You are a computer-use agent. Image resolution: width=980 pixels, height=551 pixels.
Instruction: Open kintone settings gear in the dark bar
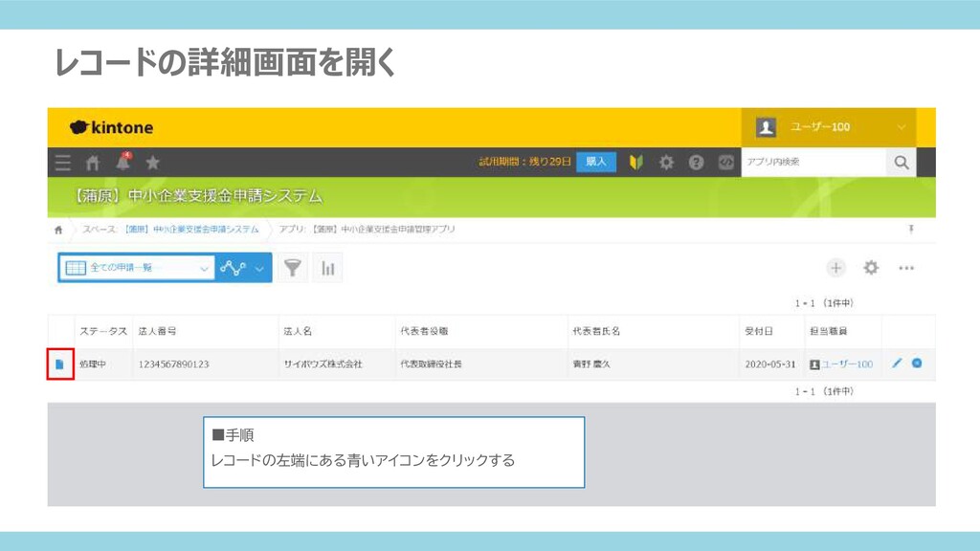[666, 163]
